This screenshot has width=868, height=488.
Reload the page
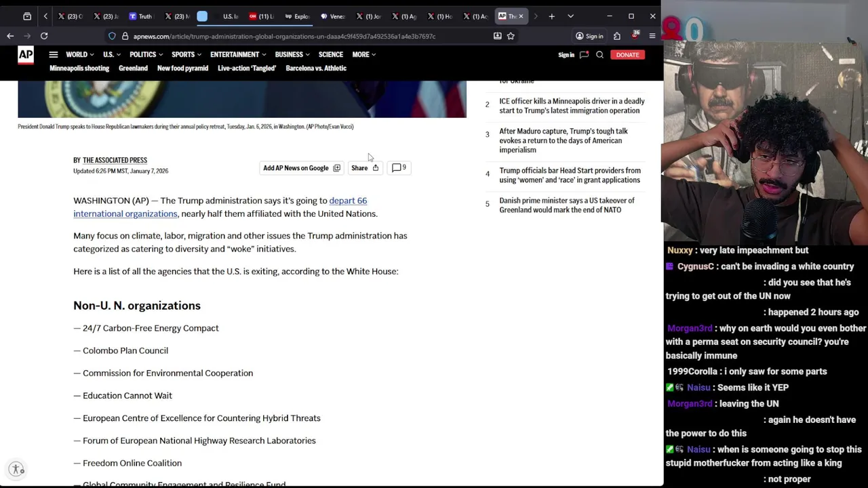pyautogui.click(x=44, y=36)
